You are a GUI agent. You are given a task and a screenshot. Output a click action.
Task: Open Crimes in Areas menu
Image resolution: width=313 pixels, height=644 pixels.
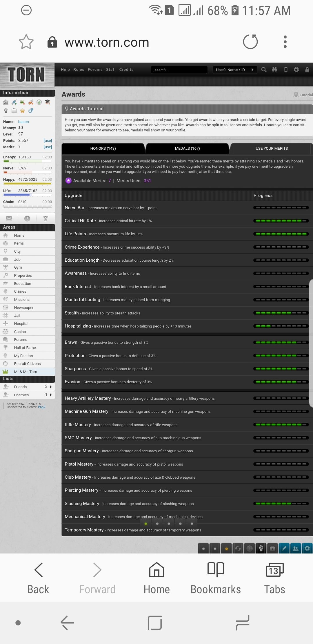tap(28, 292)
